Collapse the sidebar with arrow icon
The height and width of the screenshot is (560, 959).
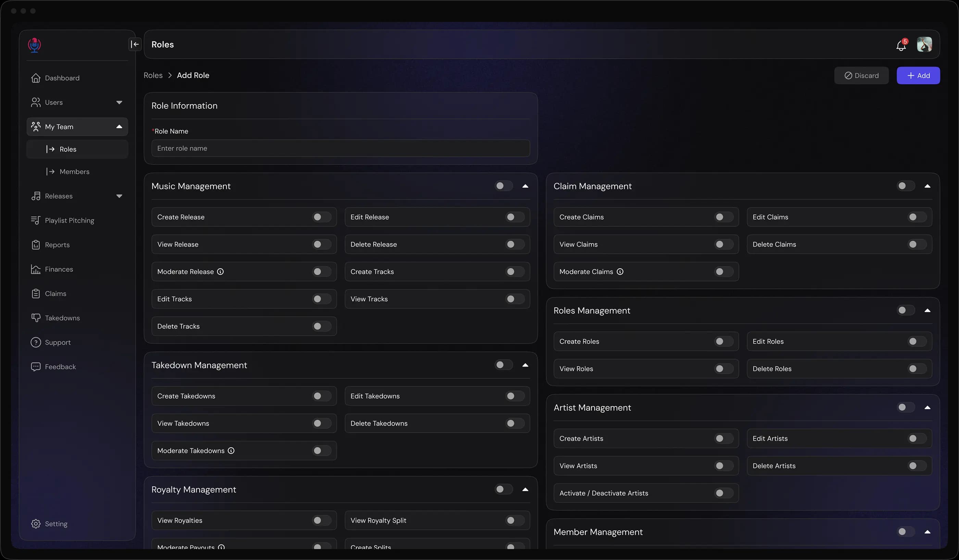[x=135, y=44]
